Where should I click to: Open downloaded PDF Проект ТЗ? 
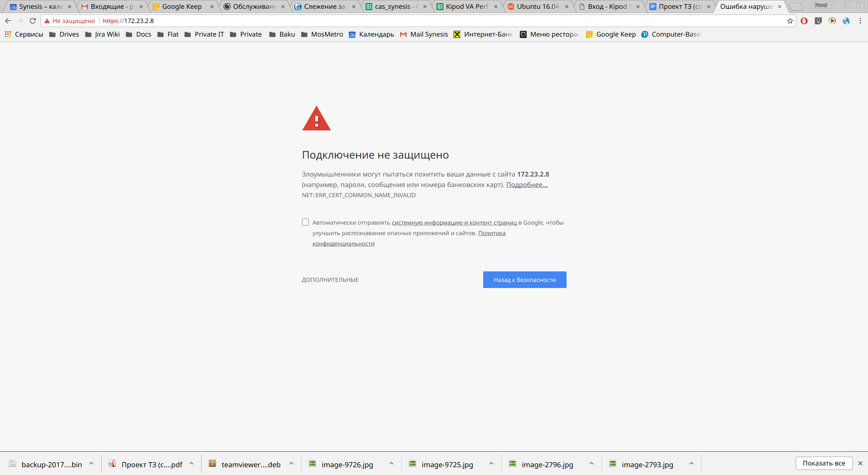point(146,464)
